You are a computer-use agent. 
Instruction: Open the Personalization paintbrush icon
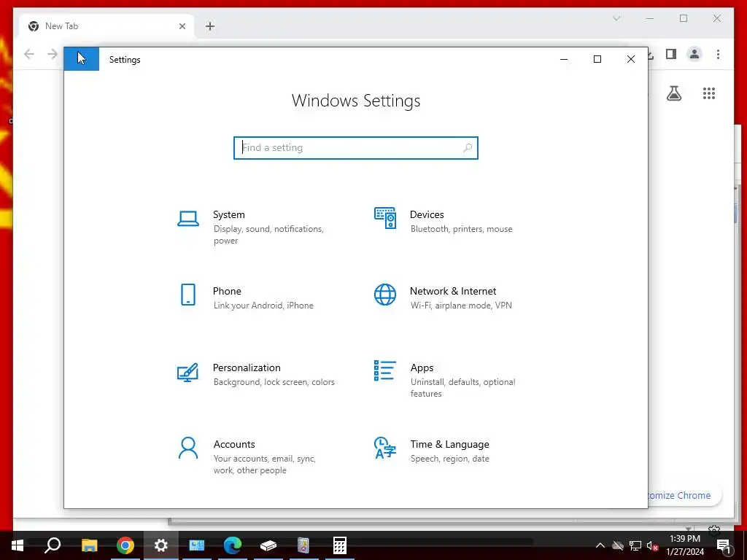pyautogui.click(x=187, y=373)
